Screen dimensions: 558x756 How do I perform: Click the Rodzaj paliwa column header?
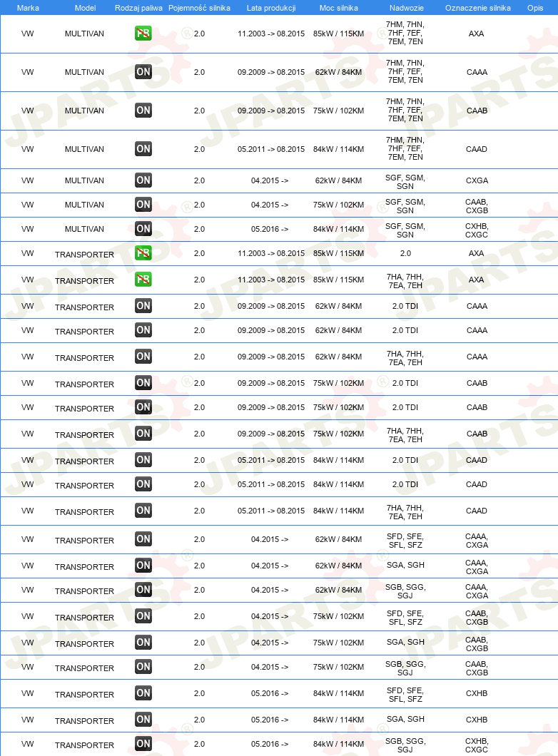point(138,8)
